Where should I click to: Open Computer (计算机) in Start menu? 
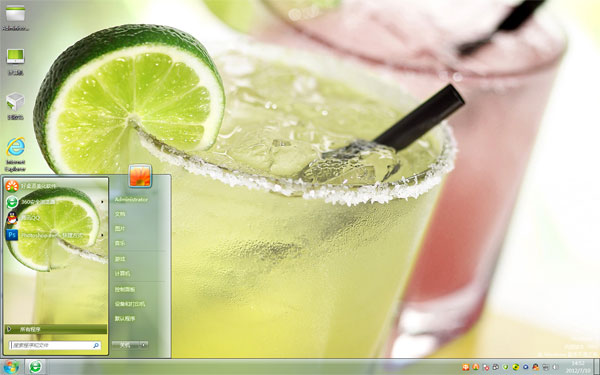[122, 274]
